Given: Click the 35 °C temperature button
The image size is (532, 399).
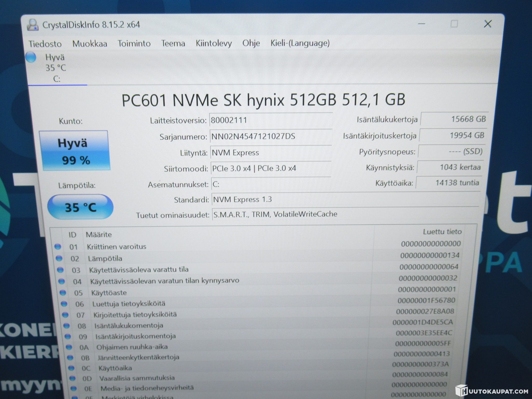Looking at the screenshot, I should pos(80,207).
